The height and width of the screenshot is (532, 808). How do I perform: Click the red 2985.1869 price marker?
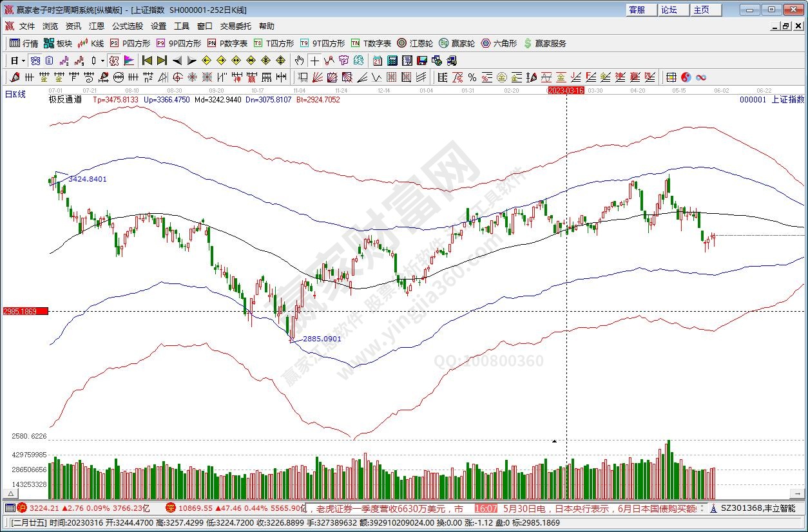pyautogui.click(x=25, y=312)
